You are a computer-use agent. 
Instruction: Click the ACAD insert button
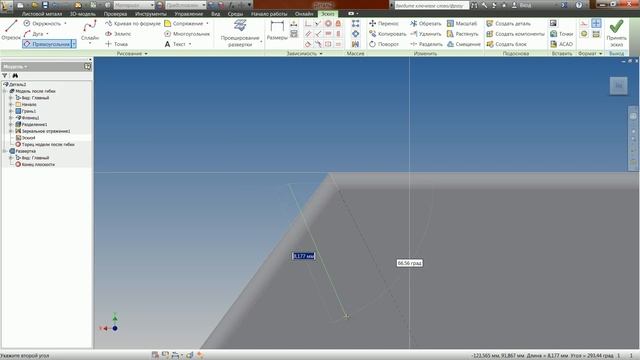[561, 44]
